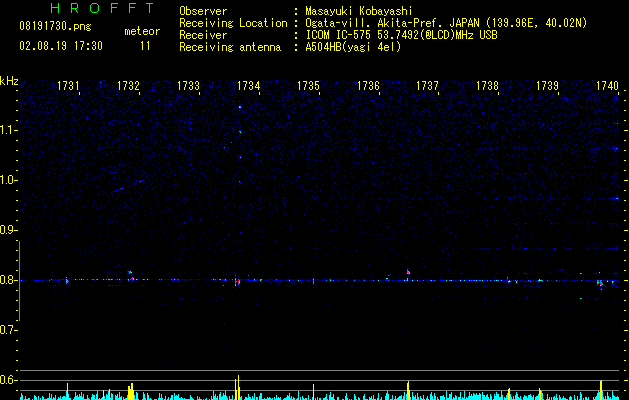Click the meteor count value 11
Viewport: 629px width, 400px height.
coord(145,46)
